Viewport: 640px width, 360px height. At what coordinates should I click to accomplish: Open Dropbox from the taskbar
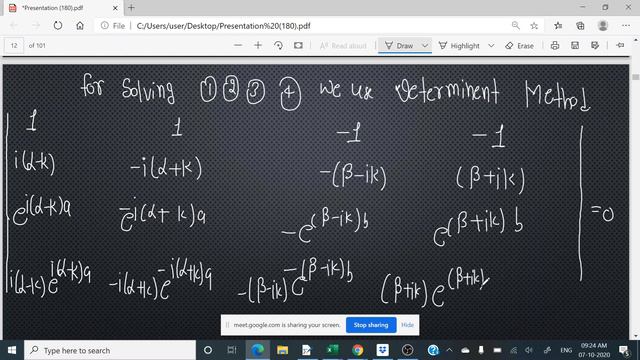pyautogui.click(x=382, y=350)
